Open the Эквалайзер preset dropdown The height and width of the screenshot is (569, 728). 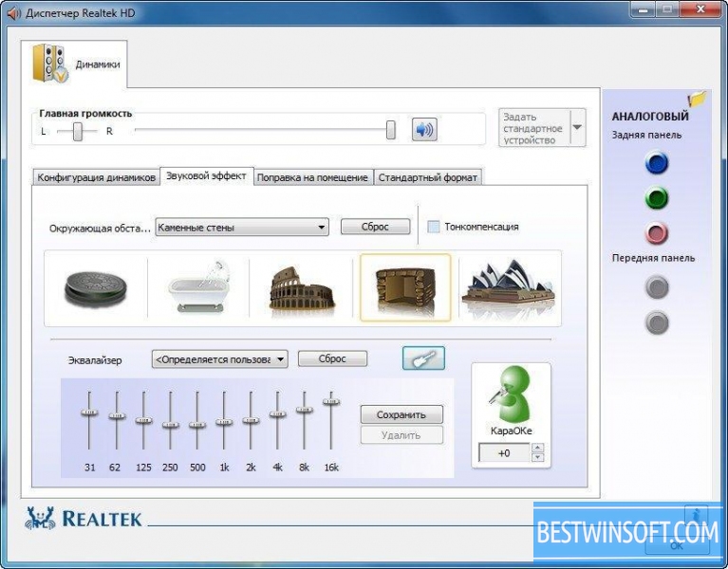pos(219,359)
